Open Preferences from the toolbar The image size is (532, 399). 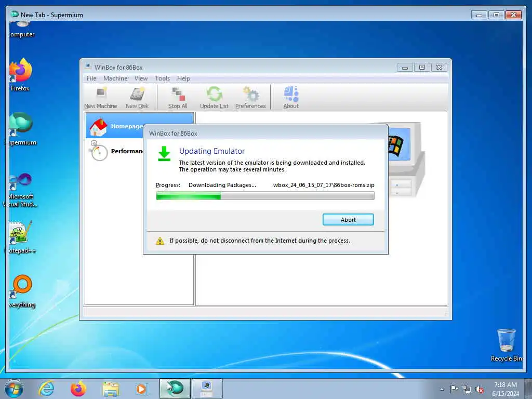(x=250, y=98)
